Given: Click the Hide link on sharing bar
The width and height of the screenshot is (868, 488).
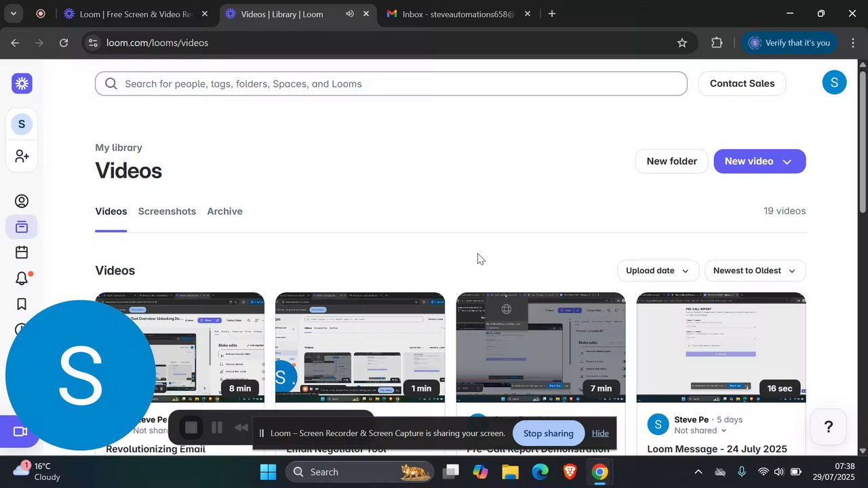Looking at the screenshot, I should point(600,433).
